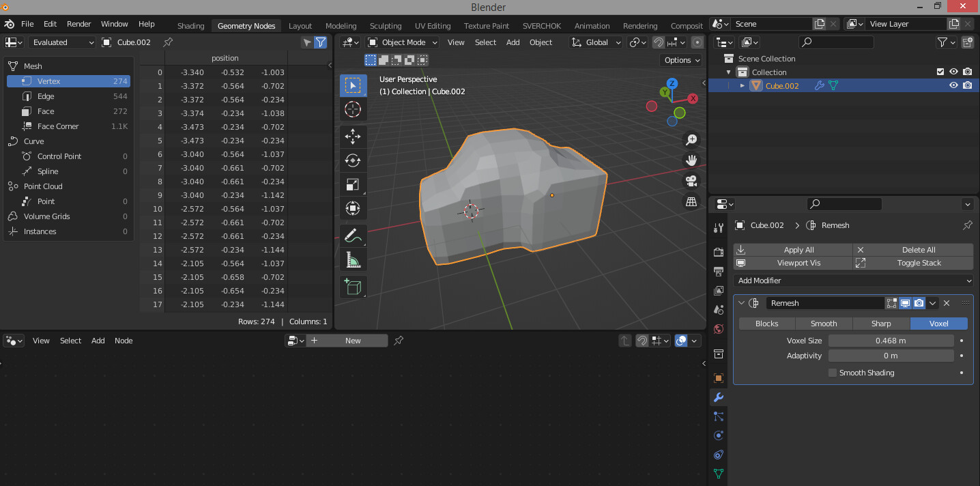This screenshot has height=486, width=980.
Task: Open the World properties tab icon
Action: (x=718, y=329)
